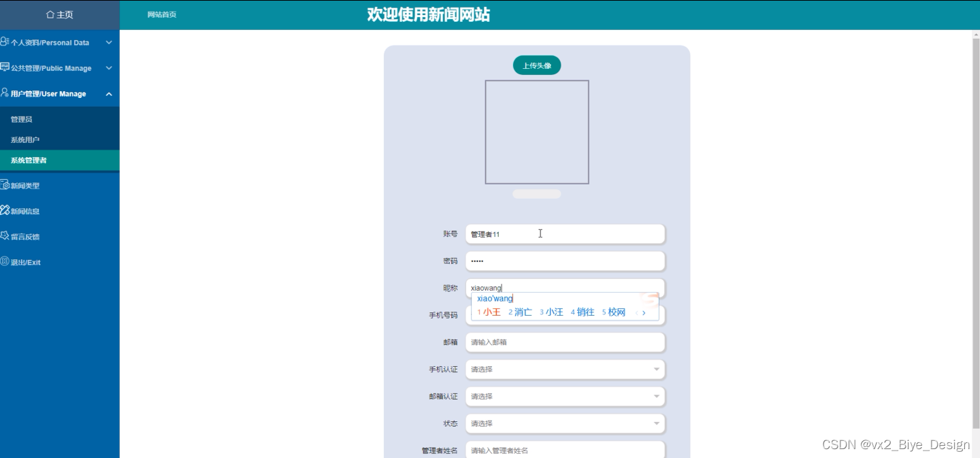
Task: Focus the 邮箱 input field
Action: (x=565, y=342)
